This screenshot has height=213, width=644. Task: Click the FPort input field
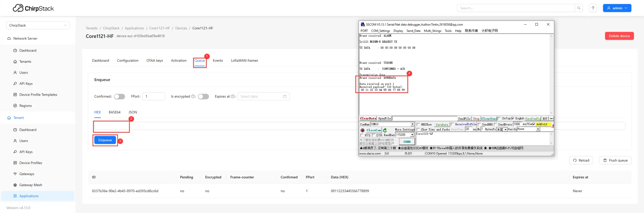coord(154,96)
